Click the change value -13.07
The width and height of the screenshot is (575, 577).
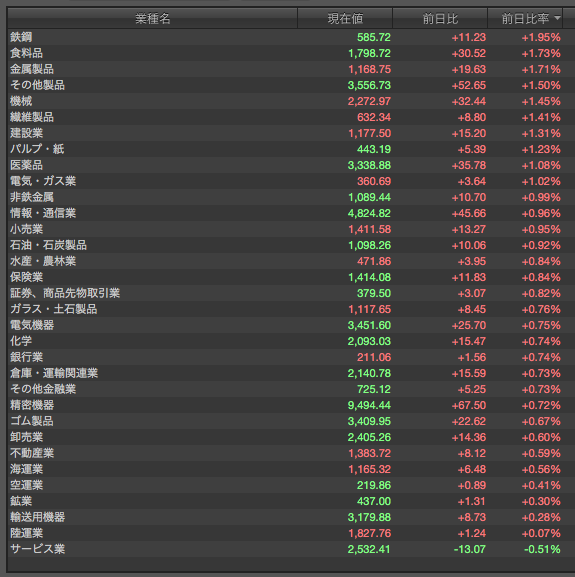470,549
